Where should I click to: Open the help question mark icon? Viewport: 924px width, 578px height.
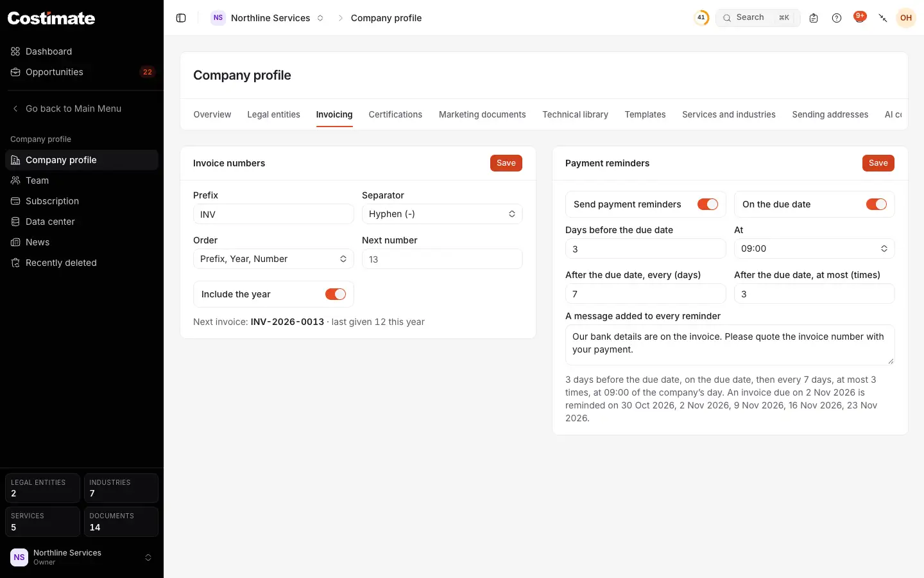click(x=837, y=18)
